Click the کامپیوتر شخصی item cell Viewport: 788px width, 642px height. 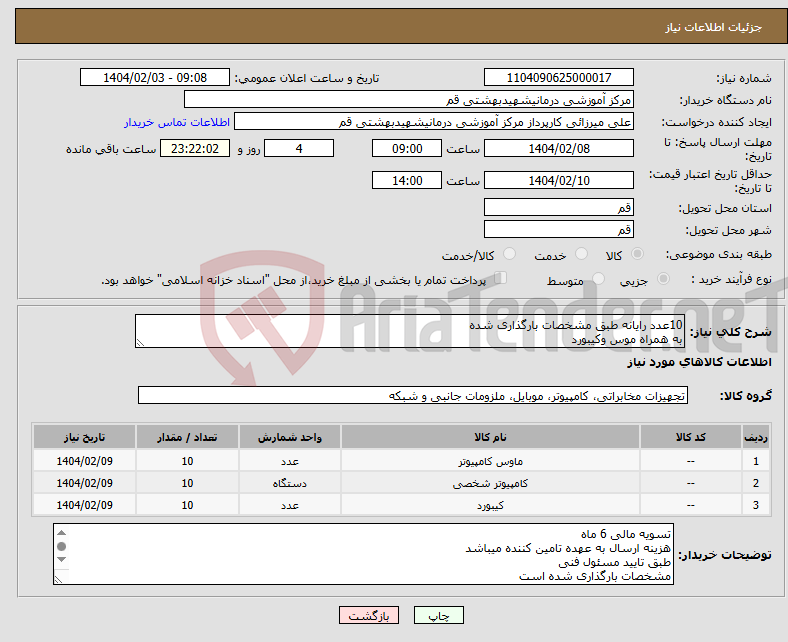point(490,483)
